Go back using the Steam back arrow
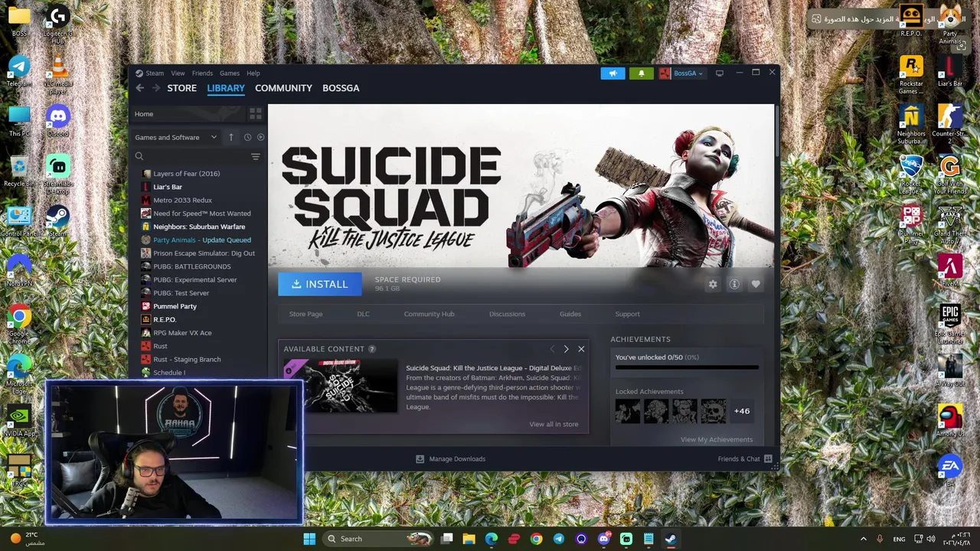The image size is (980, 551). 139,88
